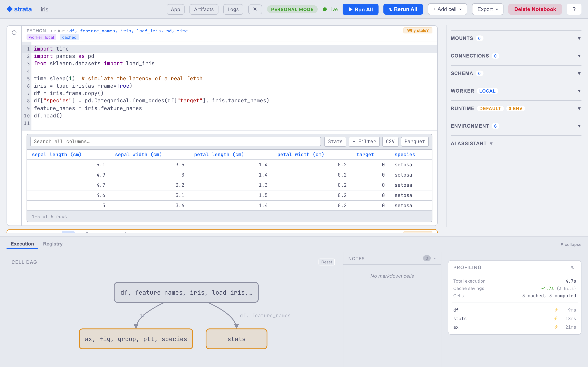Download the table as Parquet

(414, 141)
